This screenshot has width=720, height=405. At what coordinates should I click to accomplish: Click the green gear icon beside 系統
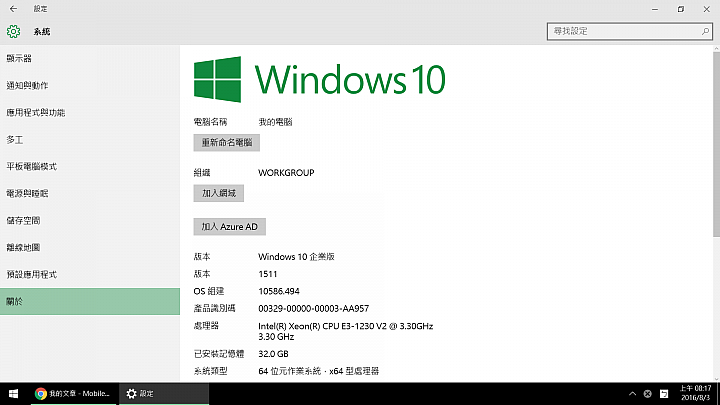pos(13,31)
